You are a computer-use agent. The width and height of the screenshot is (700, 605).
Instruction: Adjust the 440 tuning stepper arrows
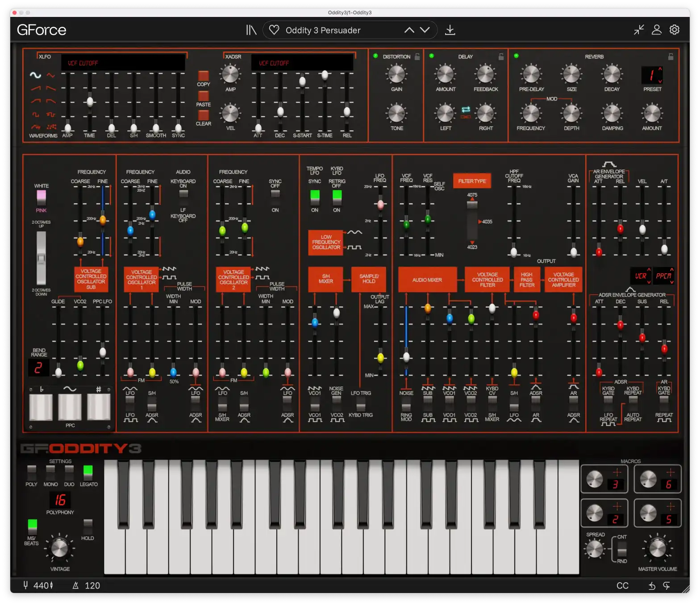click(51, 585)
